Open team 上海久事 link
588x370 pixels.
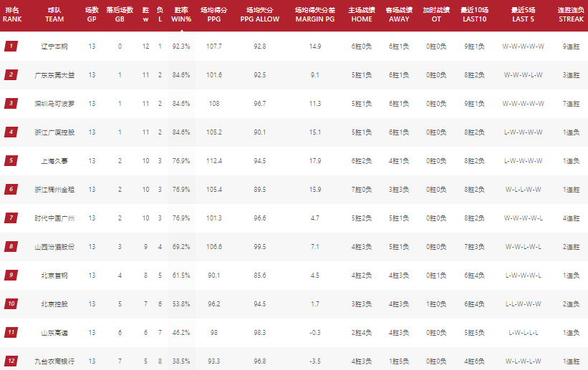tap(54, 161)
